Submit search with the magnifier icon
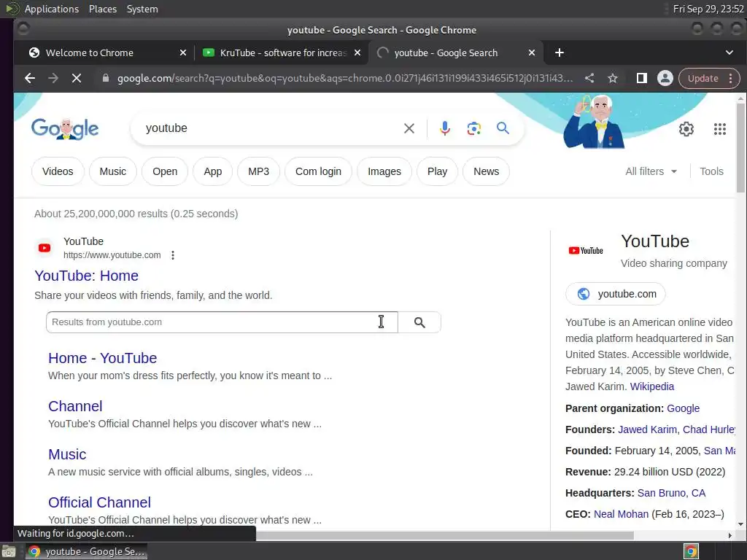Image resolution: width=747 pixels, height=560 pixels. 503,128
